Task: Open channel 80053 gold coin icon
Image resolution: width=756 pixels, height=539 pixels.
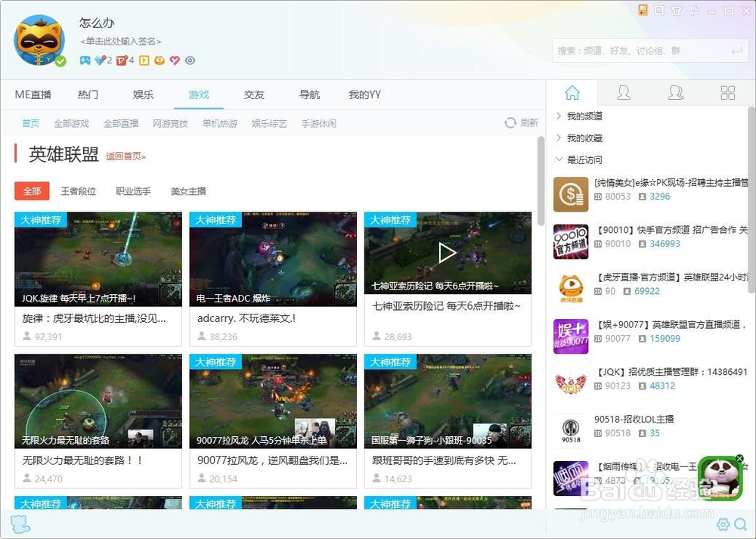Action: coord(571,194)
